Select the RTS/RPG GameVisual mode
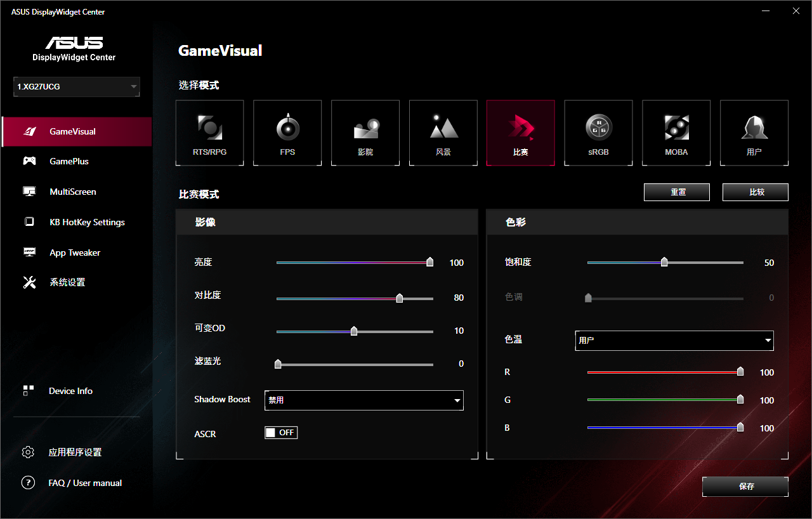This screenshot has width=812, height=519. point(210,133)
